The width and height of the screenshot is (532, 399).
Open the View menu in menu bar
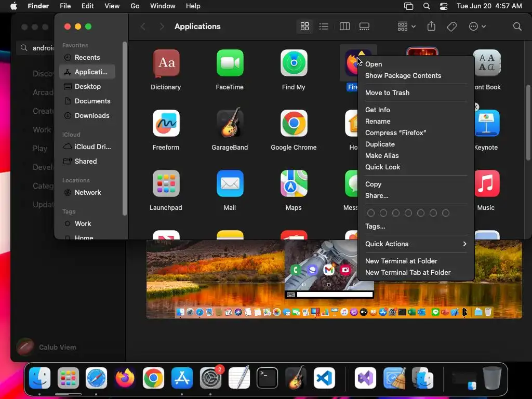click(112, 6)
